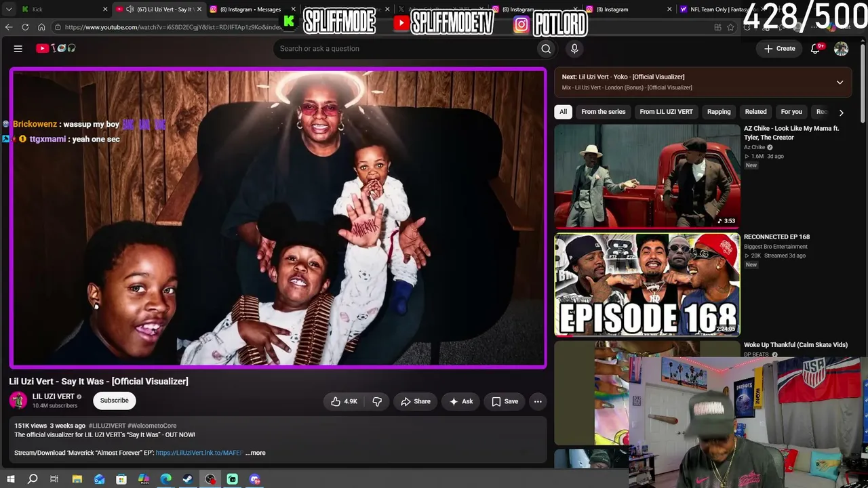Click the video title 'Say It Was' heading

(99, 382)
